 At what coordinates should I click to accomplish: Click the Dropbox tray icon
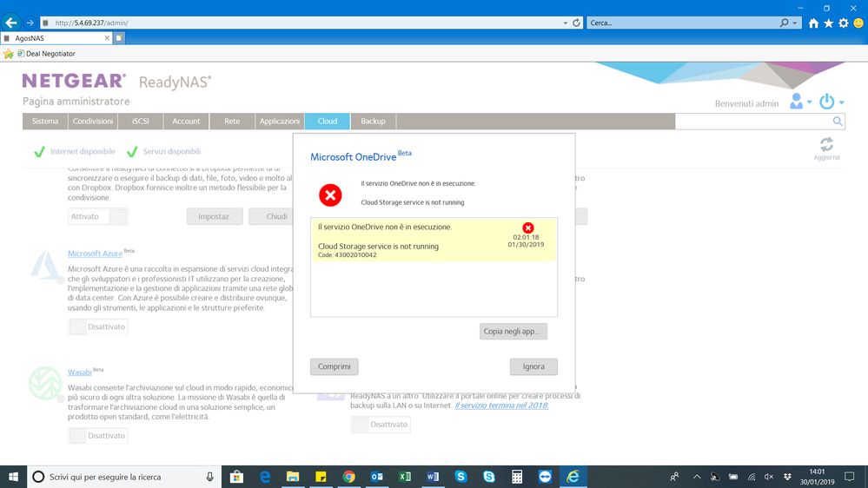(x=787, y=477)
